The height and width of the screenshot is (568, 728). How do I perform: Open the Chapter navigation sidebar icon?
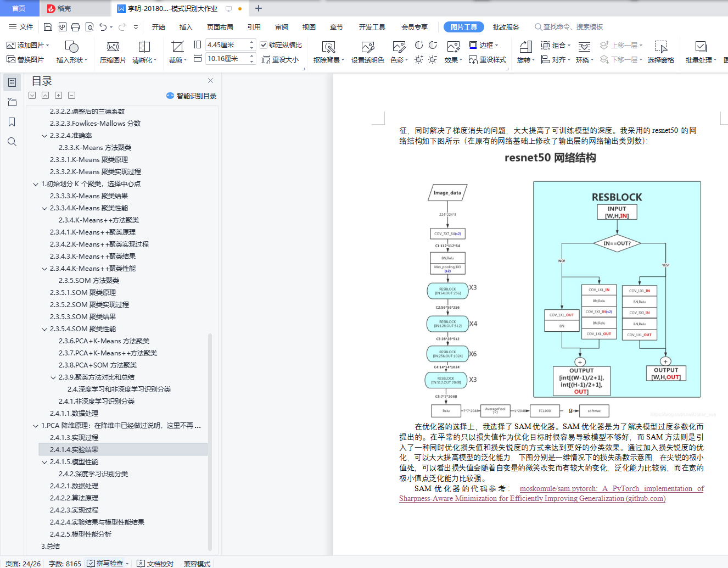point(12,102)
